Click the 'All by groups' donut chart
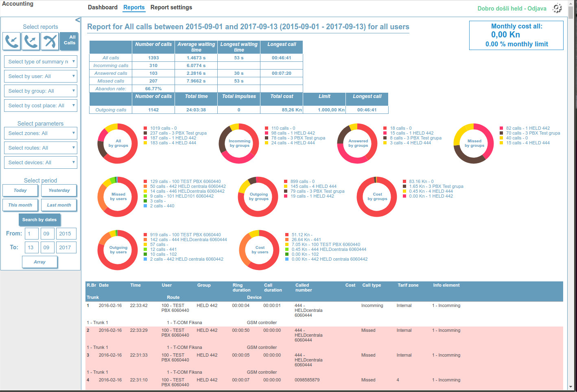Viewport: 577px width, 392px height. coord(118,144)
